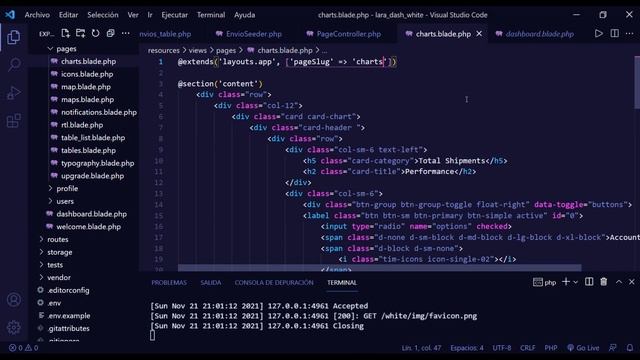Click resources breadcrumb segment
640x360 pixels.
click(164, 50)
